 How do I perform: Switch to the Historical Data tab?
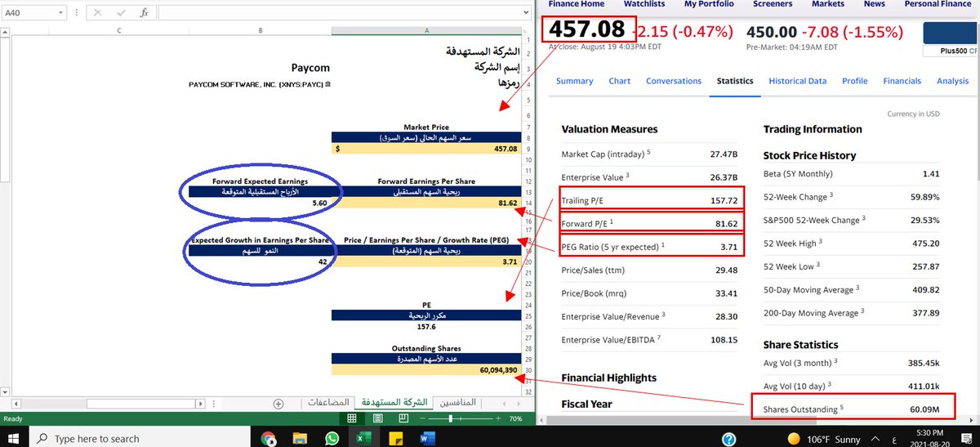point(798,81)
